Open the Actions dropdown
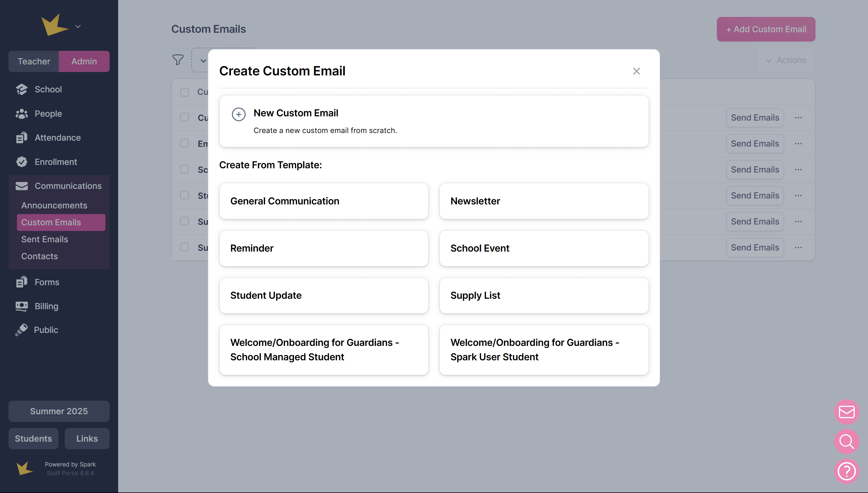This screenshot has height=493, width=868. coord(786,60)
